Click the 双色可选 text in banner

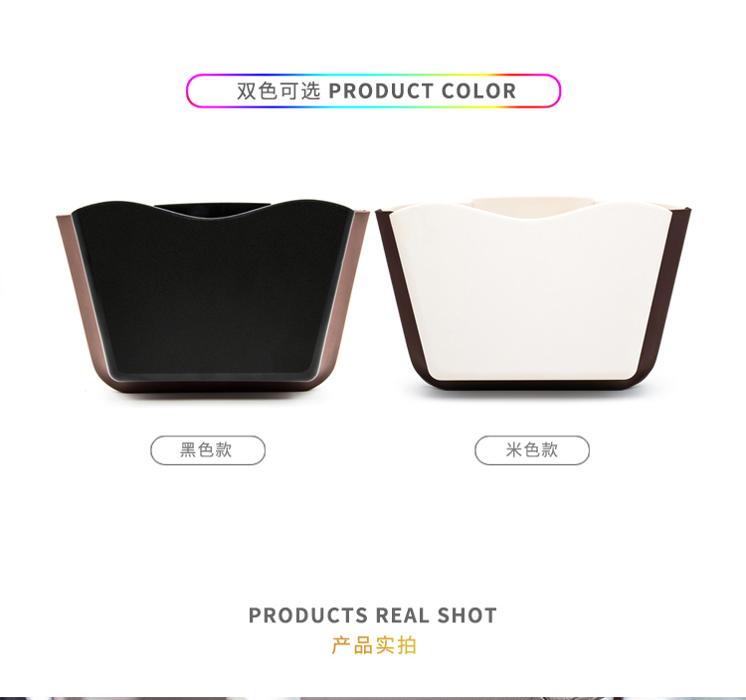(279, 90)
